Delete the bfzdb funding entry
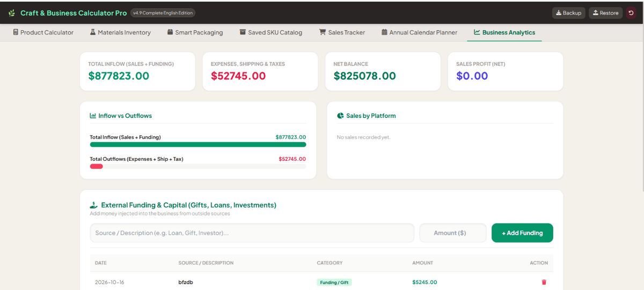 (x=544, y=282)
